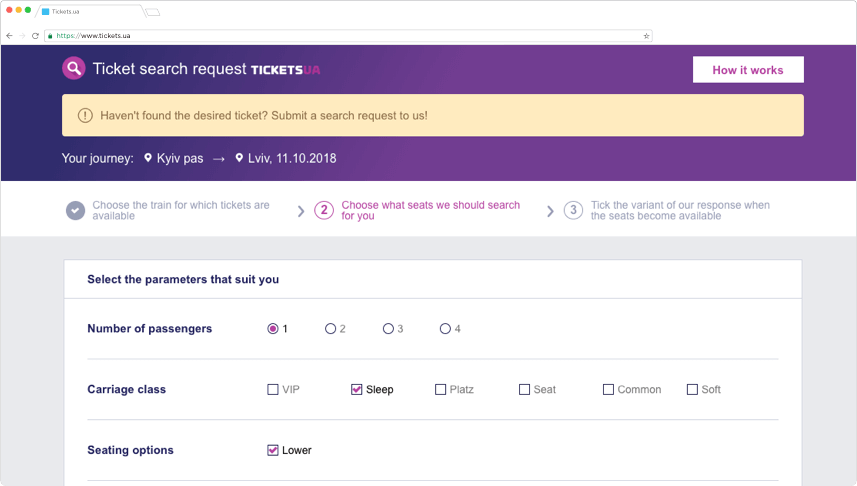Check the Soft carriage class

point(692,389)
